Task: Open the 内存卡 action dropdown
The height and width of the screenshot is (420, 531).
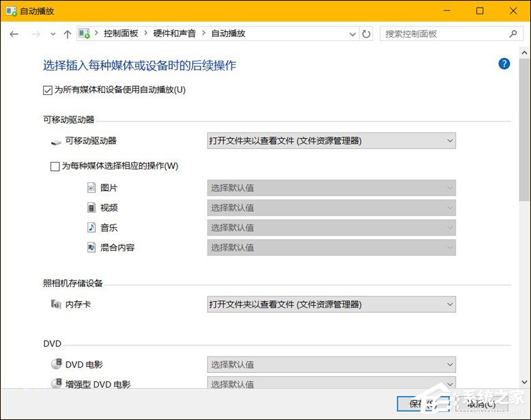Action: click(331, 304)
